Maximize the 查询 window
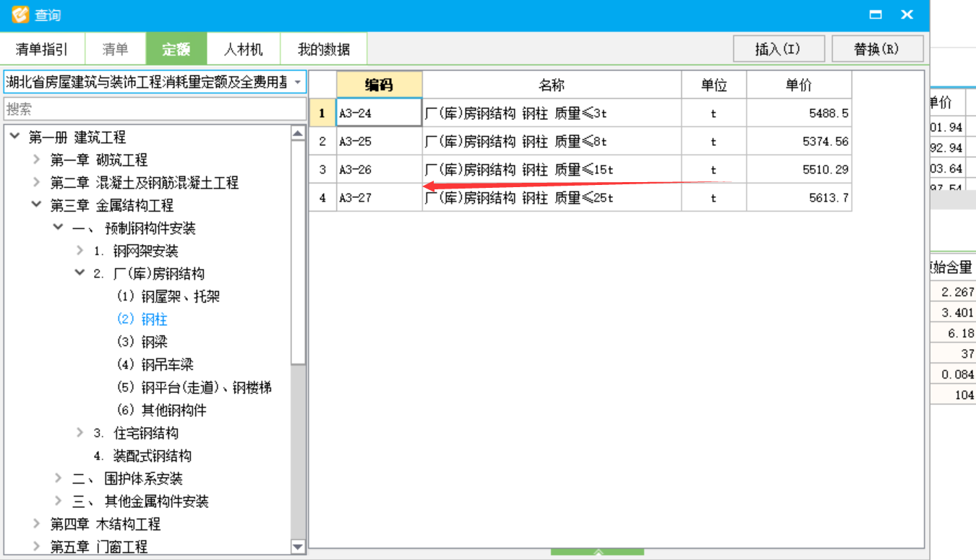 pyautogui.click(x=876, y=14)
